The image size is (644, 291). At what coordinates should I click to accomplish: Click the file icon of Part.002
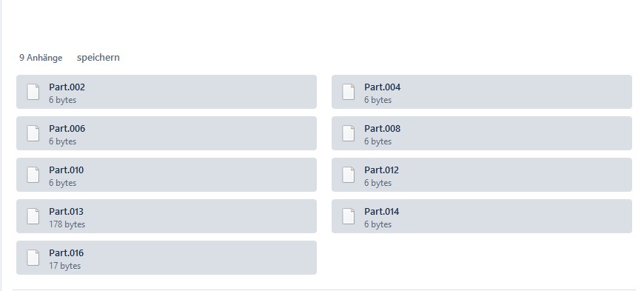click(x=33, y=92)
